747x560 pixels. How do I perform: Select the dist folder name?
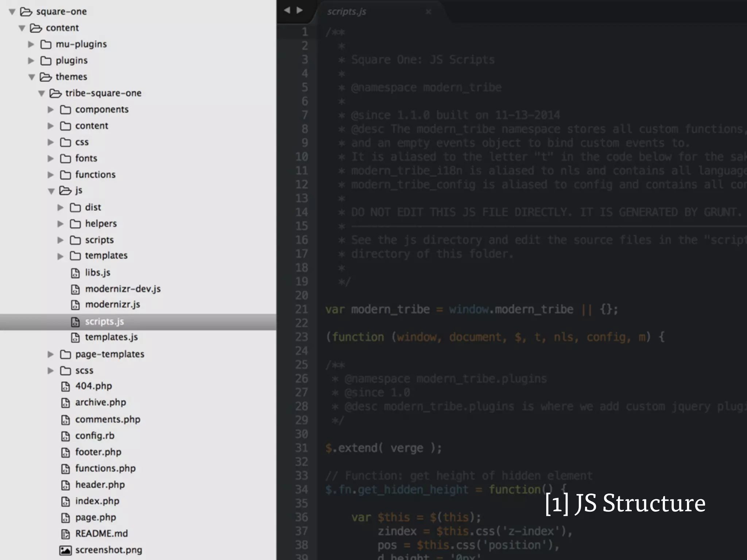(x=93, y=207)
